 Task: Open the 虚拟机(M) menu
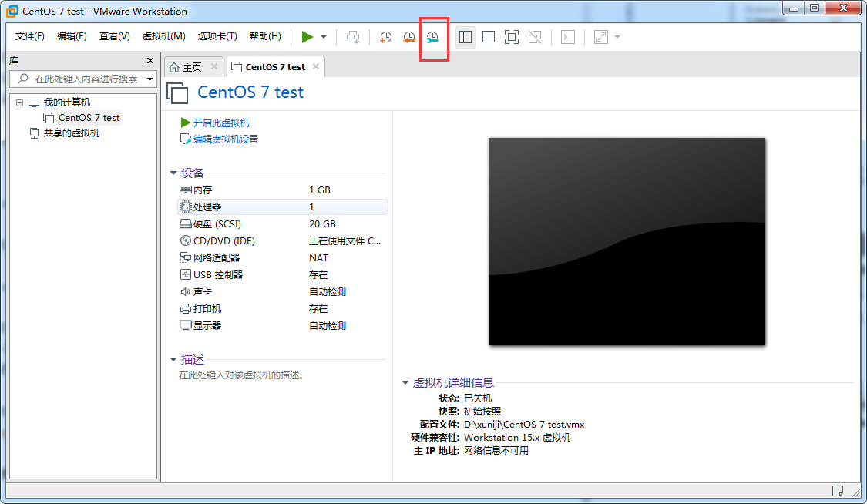(x=163, y=36)
